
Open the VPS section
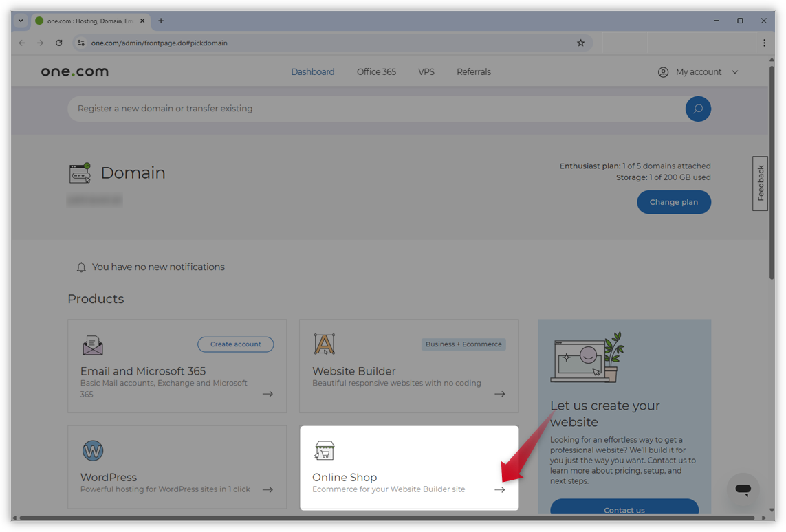point(426,71)
